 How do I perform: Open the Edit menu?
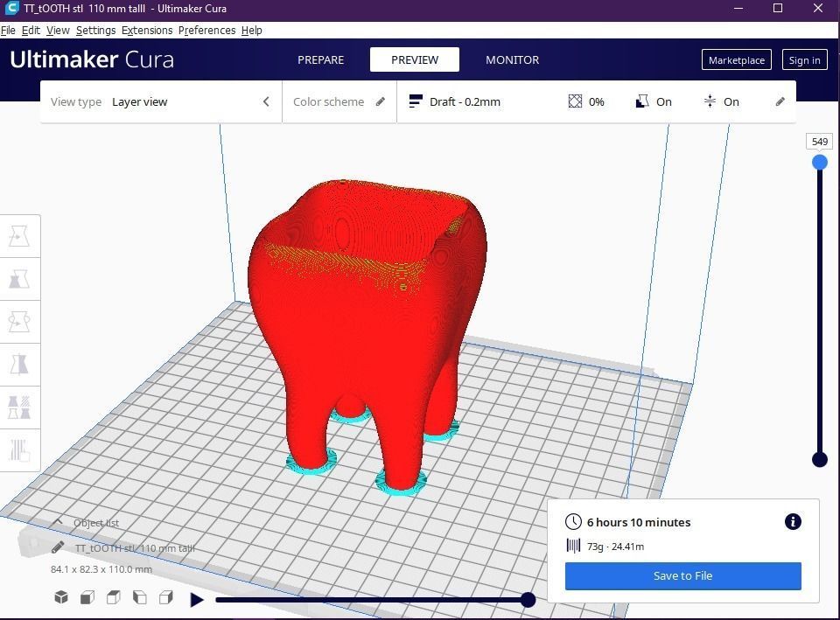pos(31,30)
